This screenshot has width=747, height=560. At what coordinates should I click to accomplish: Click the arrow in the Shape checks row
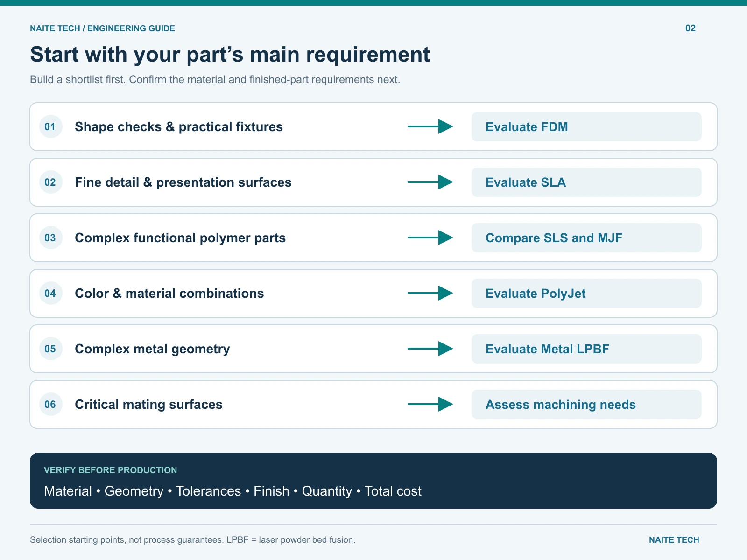click(430, 126)
